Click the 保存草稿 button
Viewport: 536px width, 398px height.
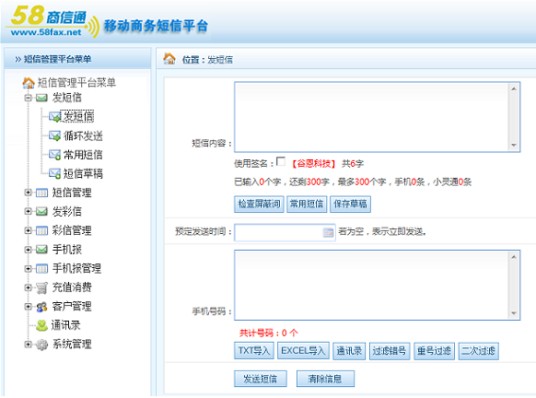(x=350, y=204)
